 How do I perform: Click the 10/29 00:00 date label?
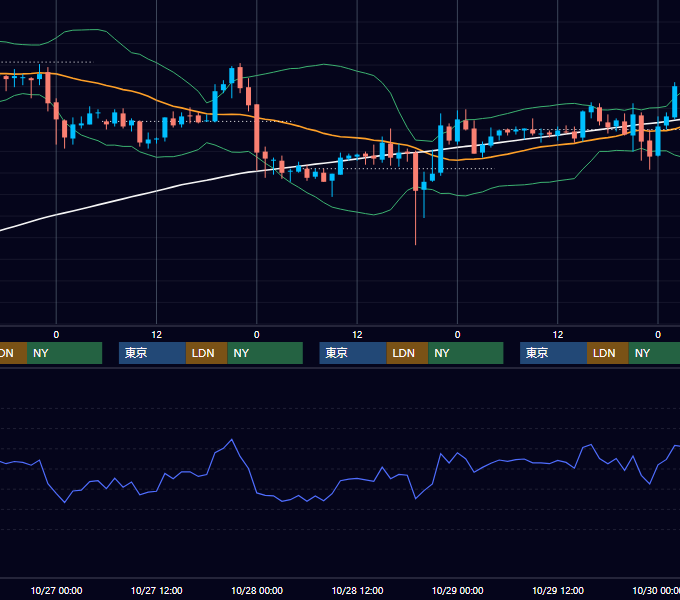tap(458, 590)
